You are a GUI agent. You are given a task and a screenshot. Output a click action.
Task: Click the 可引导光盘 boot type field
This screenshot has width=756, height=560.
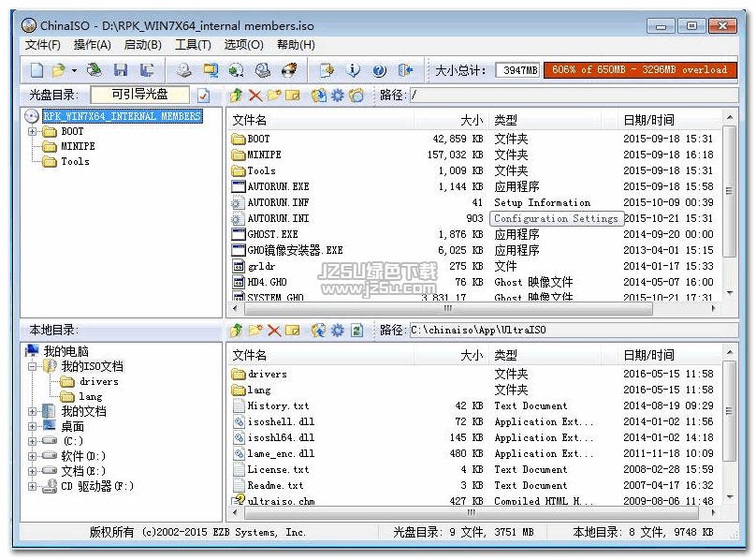[x=139, y=95]
